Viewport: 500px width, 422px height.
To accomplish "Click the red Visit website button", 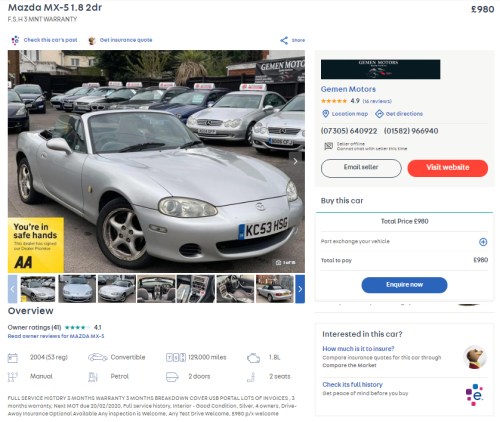I will (448, 168).
